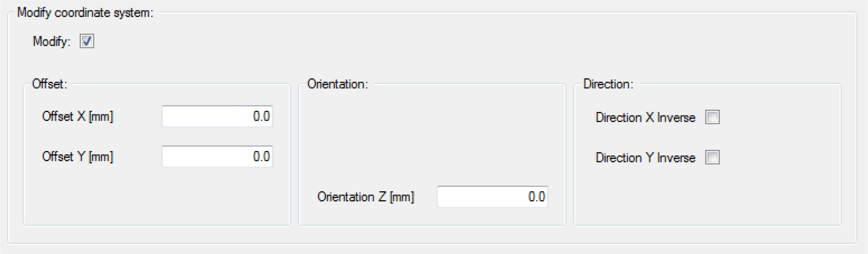
Task: Click the "Direction:" group box title
Action: pos(608,84)
